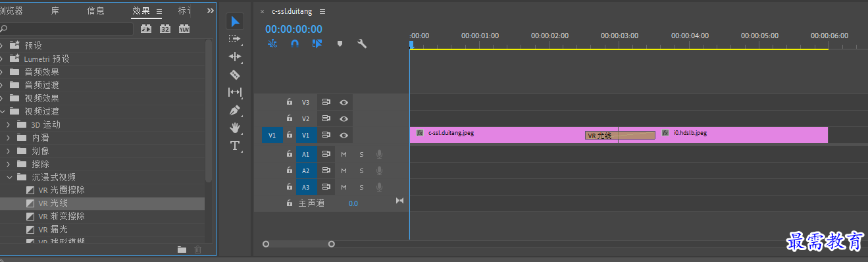This screenshot has height=262, width=868.
Task: Collapse the 视频过渡 folder
Action: tap(3, 111)
